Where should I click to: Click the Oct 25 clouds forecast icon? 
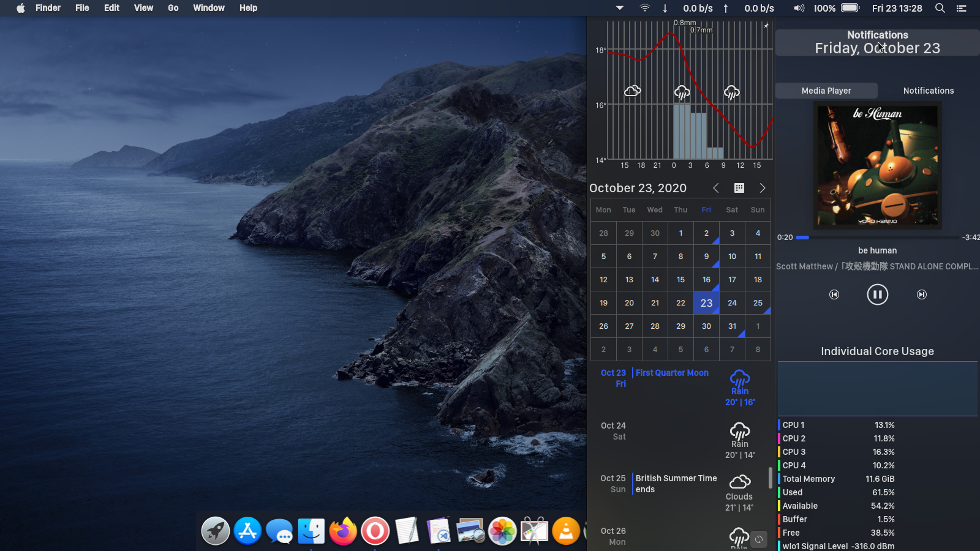tap(740, 482)
